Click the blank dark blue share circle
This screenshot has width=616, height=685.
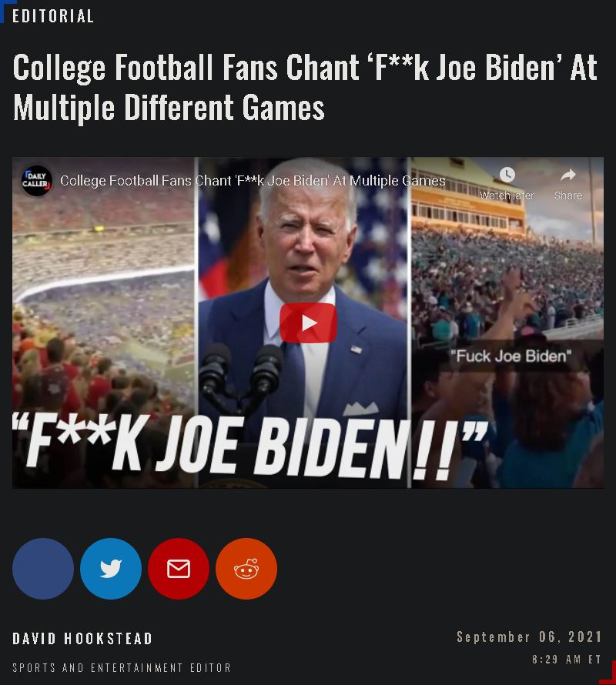43,568
